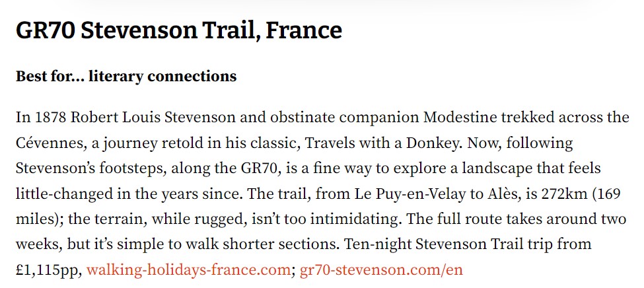
Task: Click the name Robert Louis Stevenson
Action: [x=153, y=118]
